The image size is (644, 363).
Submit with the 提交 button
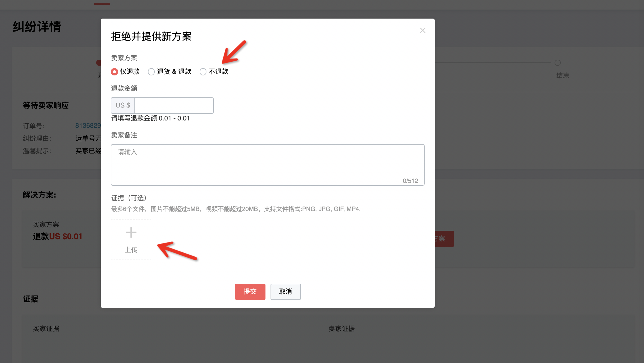tap(250, 292)
